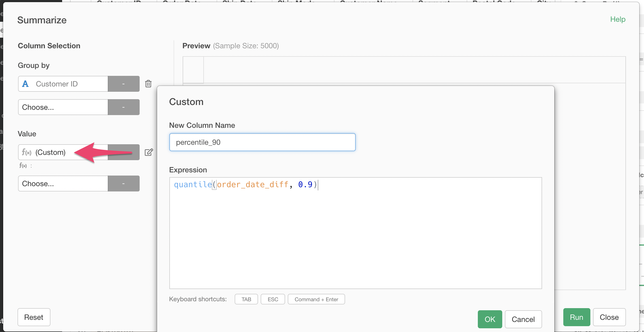Open the second Group by Choose... dropdown

63,107
